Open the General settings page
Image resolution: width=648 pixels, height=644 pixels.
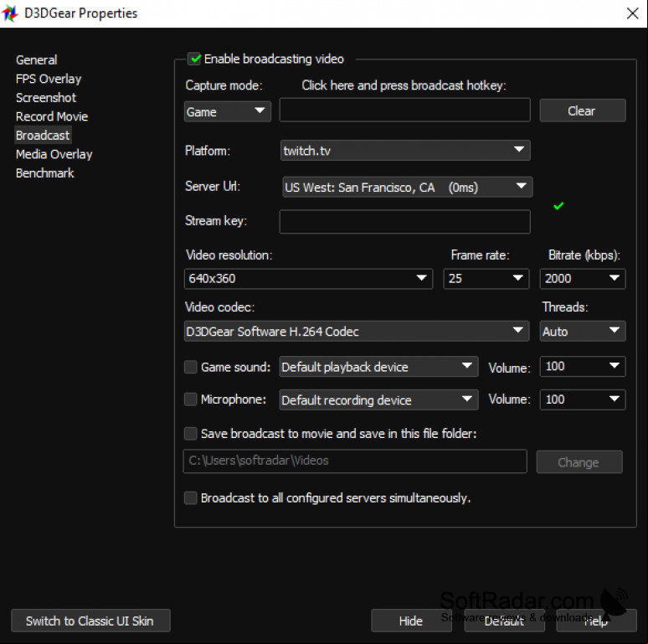[36, 60]
